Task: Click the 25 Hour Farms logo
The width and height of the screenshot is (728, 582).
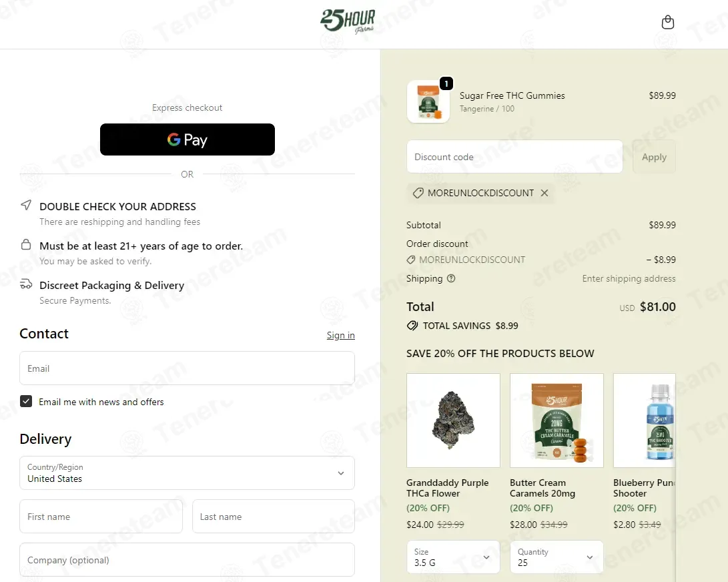Action: (x=348, y=21)
